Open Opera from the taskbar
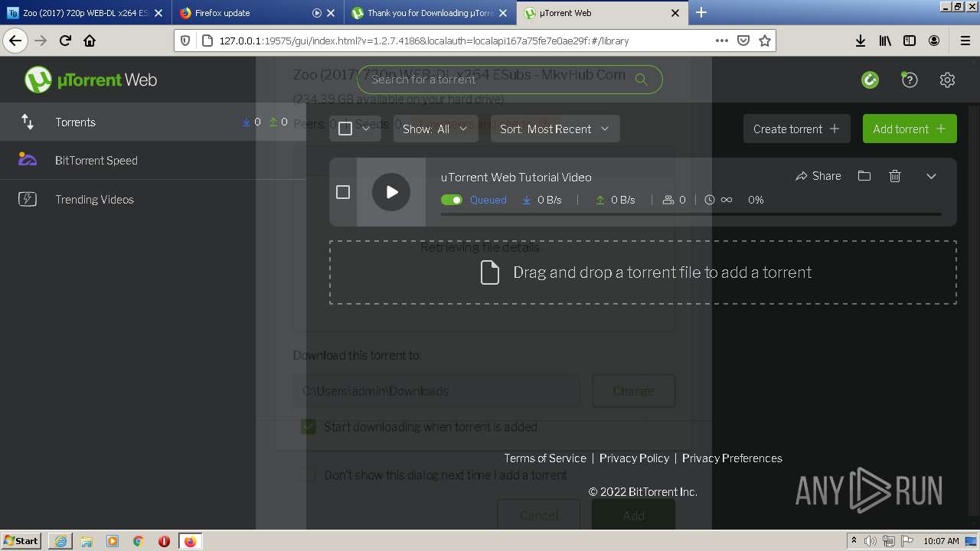The height and width of the screenshot is (551, 980). [x=164, y=541]
